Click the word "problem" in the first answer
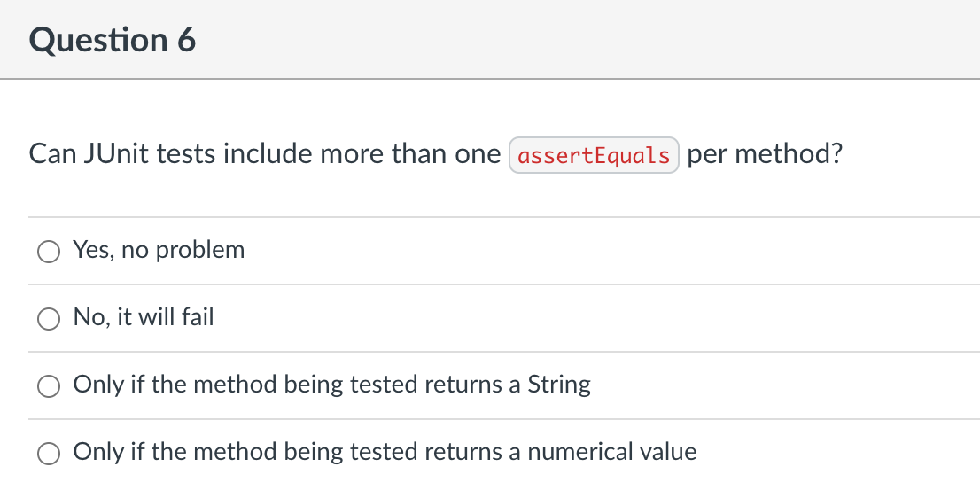The height and width of the screenshot is (498, 980). pyautogui.click(x=200, y=250)
